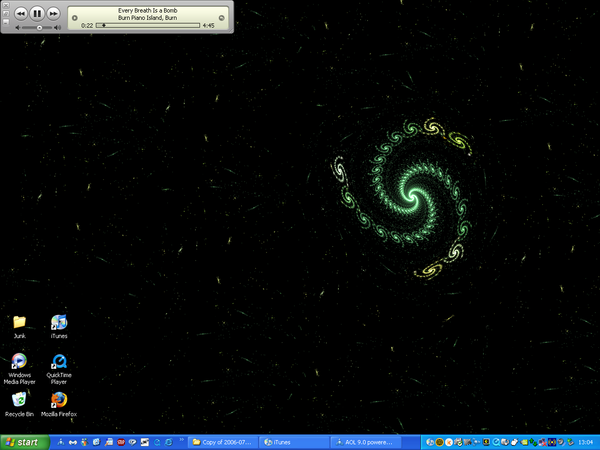600x450 pixels.
Task: Click the total time 4:45 in the mini player
Action: [x=209, y=26]
